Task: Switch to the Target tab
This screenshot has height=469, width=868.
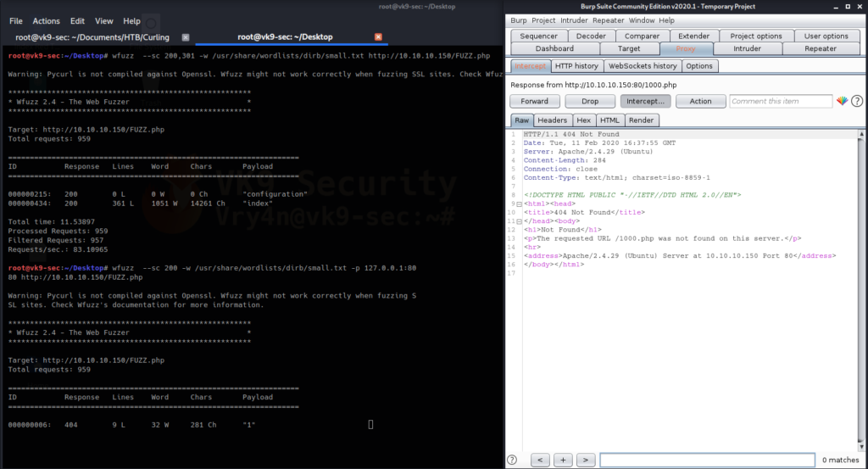Action: coord(629,48)
